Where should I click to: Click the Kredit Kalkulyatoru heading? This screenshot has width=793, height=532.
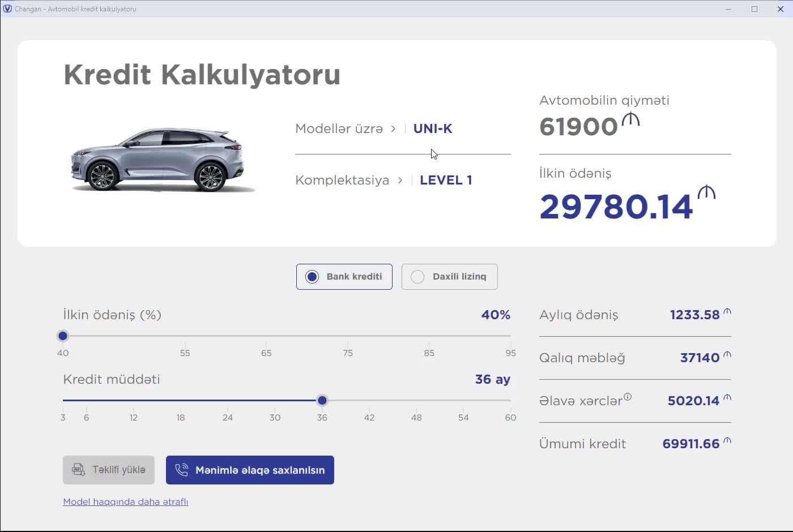202,75
